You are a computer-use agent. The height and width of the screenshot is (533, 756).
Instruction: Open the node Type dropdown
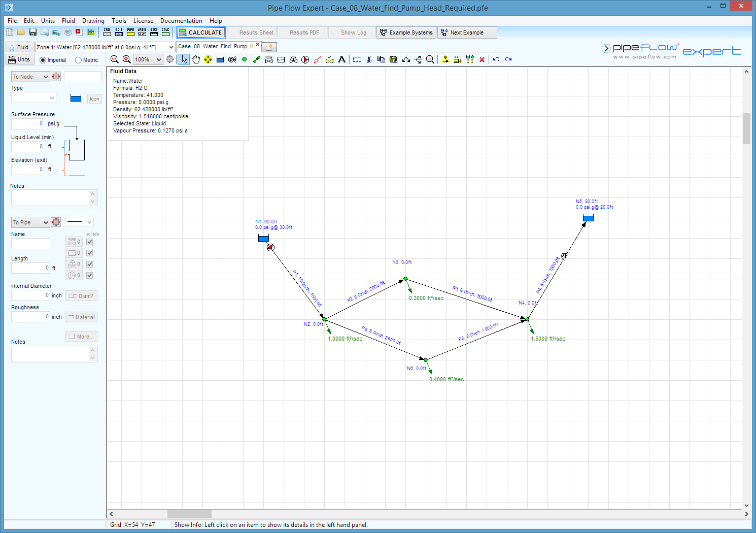33,98
